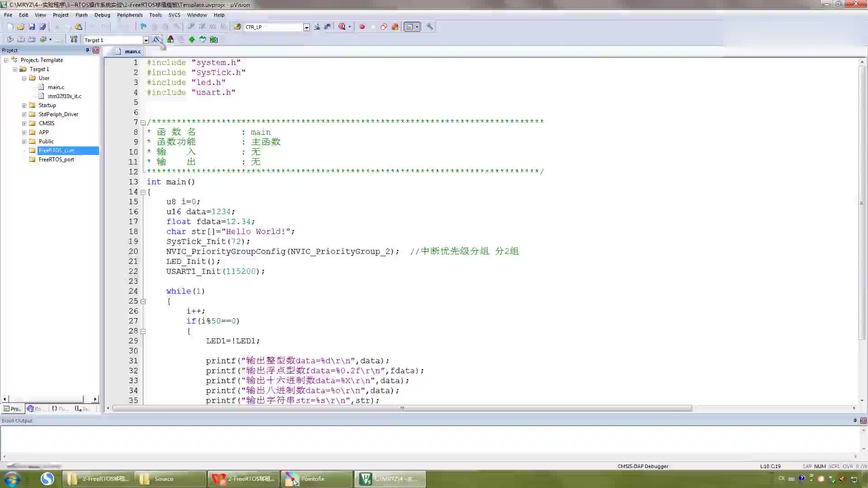Open the debug button dropdown arrow
The width and height of the screenshot is (868, 488).
tap(349, 27)
